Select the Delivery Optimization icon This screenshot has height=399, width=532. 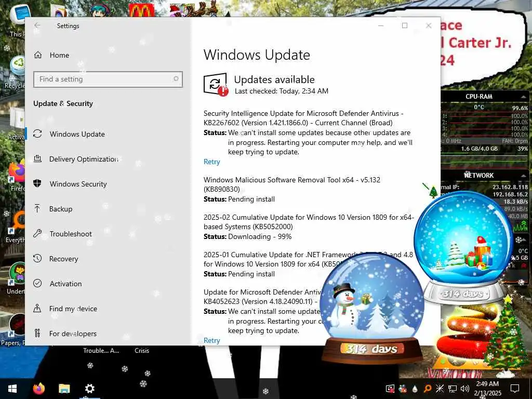37,158
